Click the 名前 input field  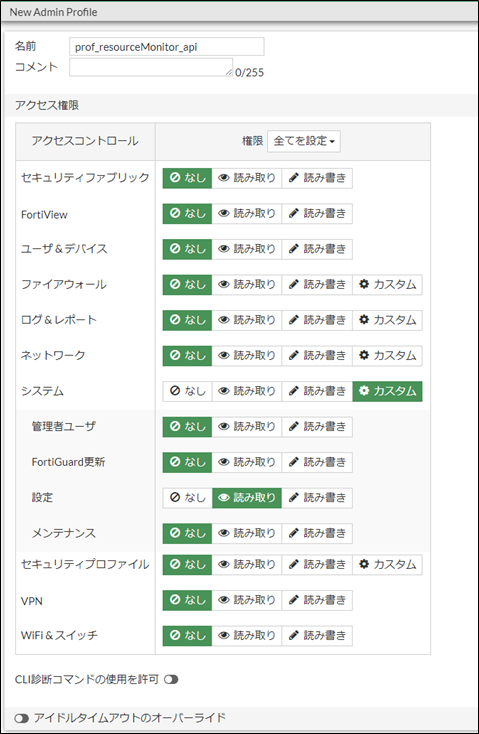tap(167, 47)
